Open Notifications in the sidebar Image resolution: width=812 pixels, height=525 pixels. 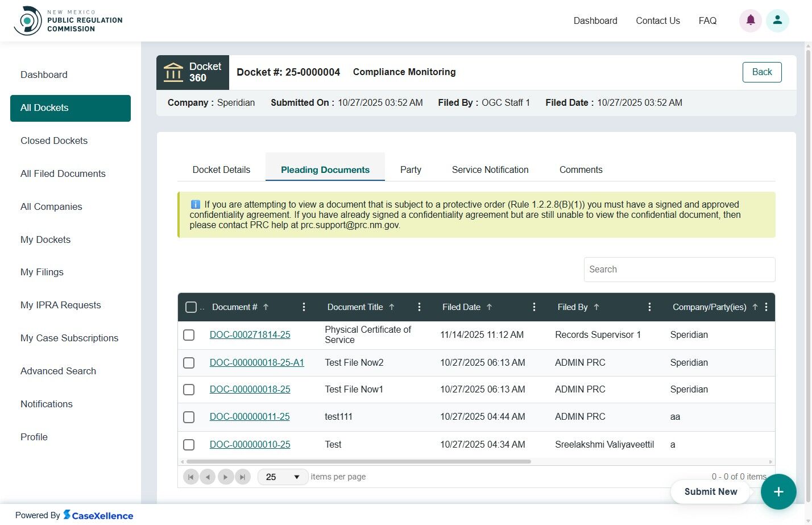pyautogui.click(x=71, y=404)
